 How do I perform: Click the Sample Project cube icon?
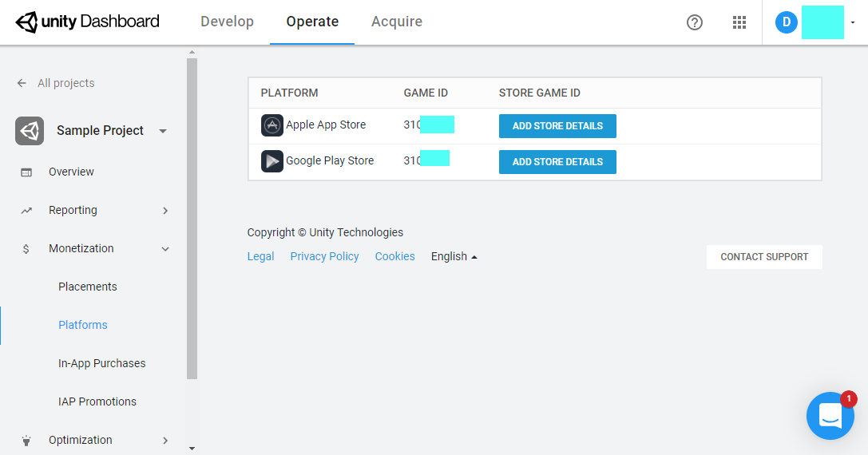coord(30,131)
